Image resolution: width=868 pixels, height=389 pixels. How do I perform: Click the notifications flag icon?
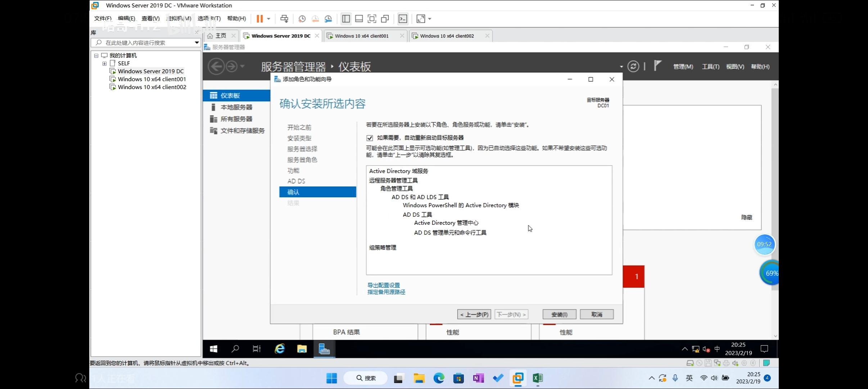657,66
